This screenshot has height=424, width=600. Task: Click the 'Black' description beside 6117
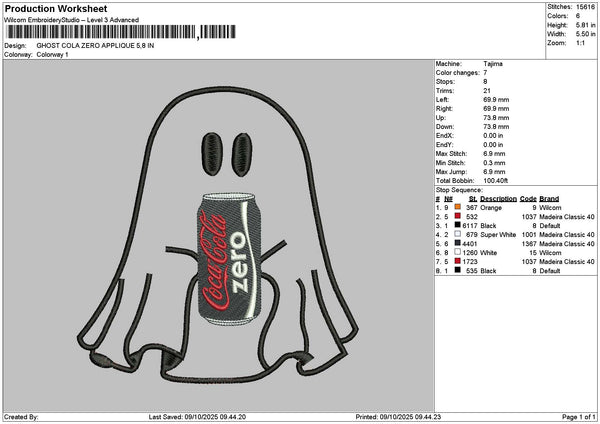488,226
